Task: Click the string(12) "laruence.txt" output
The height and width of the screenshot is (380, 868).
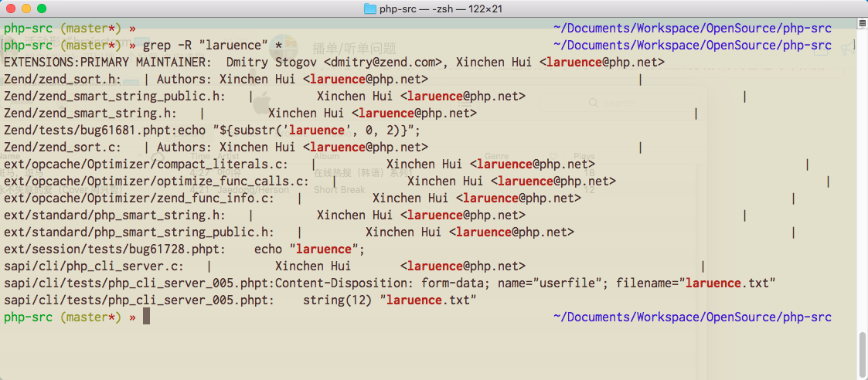Action: click(x=390, y=301)
